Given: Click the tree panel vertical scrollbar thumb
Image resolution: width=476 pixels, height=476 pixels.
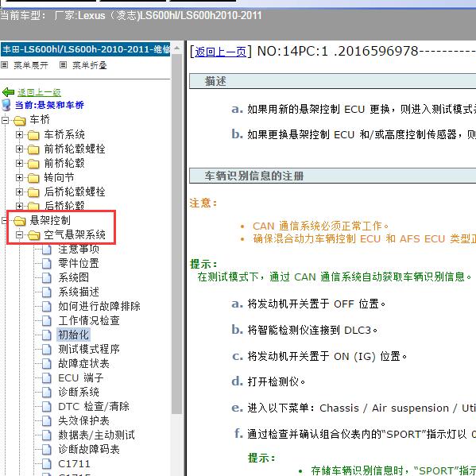Looking at the screenshot, I should click(x=176, y=234).
